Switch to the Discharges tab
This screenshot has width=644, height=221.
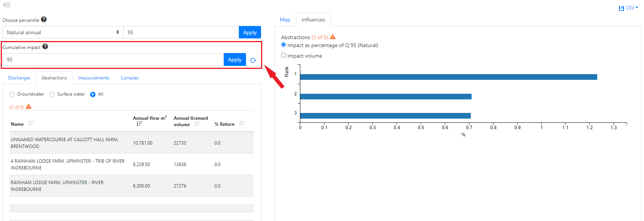tap(19, 78)
